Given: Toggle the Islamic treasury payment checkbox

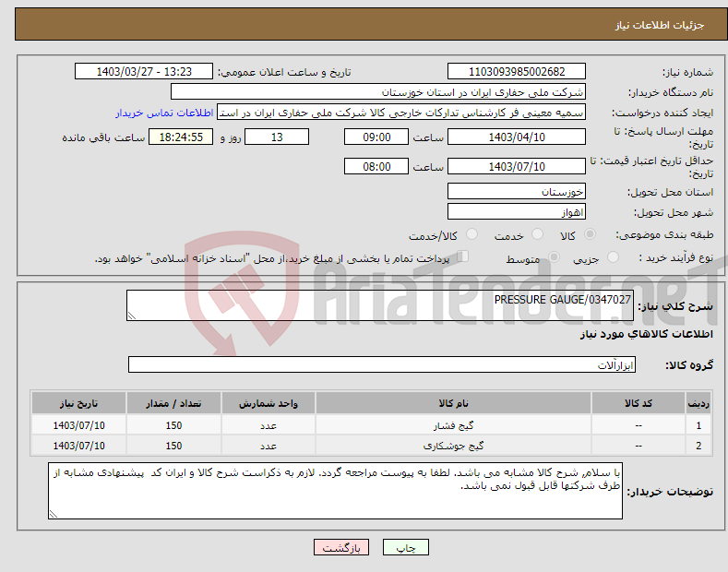Looking at the screenshot, I should [x=462, y=256].
